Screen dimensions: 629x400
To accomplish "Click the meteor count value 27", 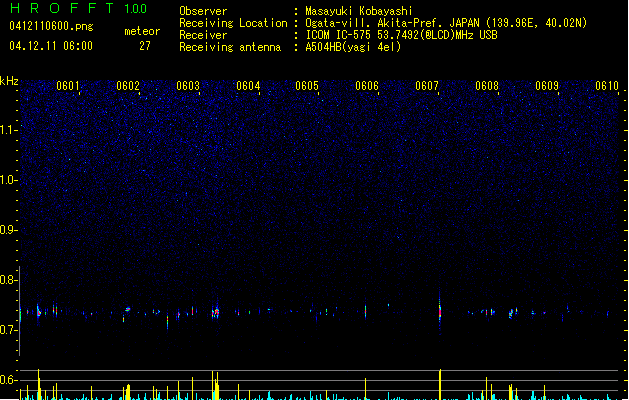I will tap(145, 46).
